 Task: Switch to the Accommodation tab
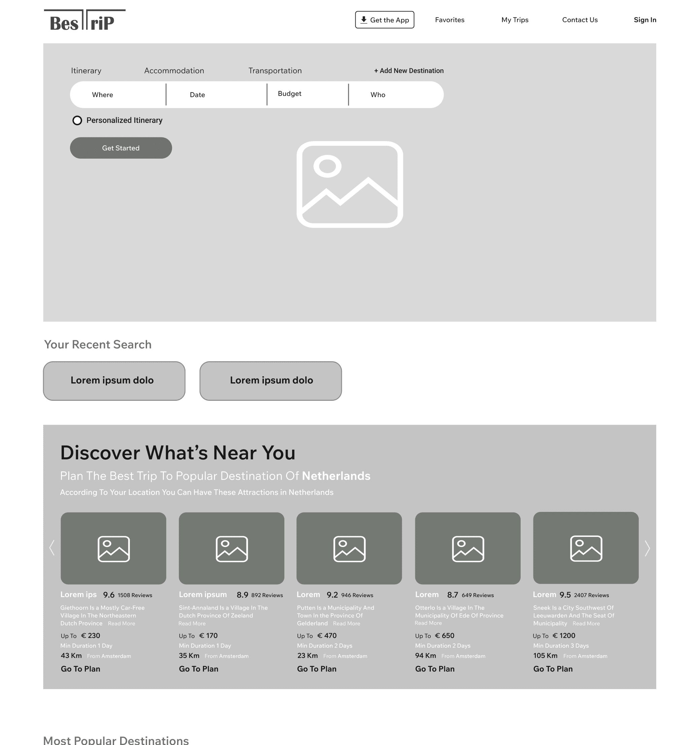[174, 70]
